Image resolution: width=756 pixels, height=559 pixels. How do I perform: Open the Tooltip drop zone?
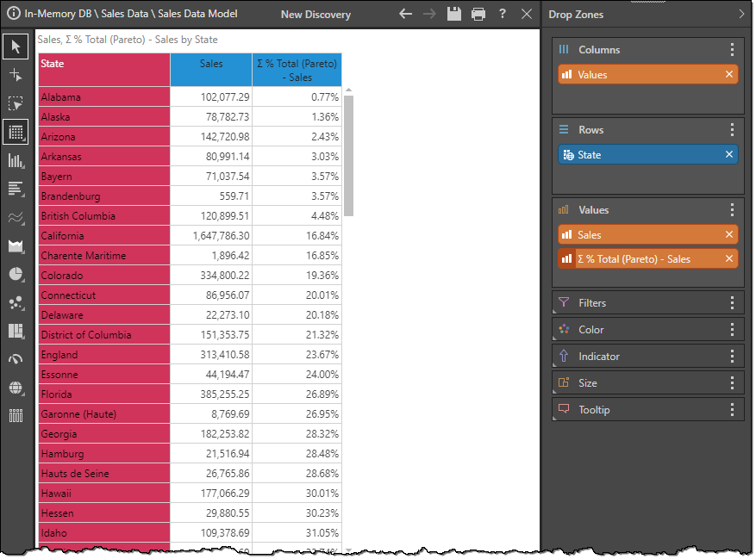[x=594, y=410]
